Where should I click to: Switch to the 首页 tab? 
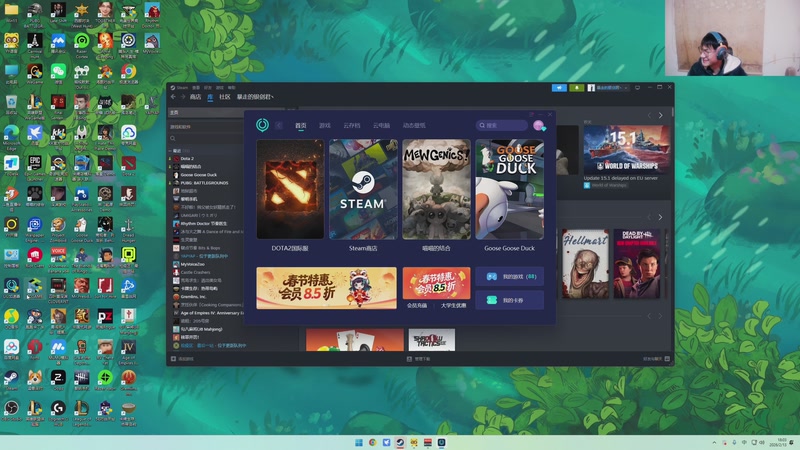coord(301,126)
